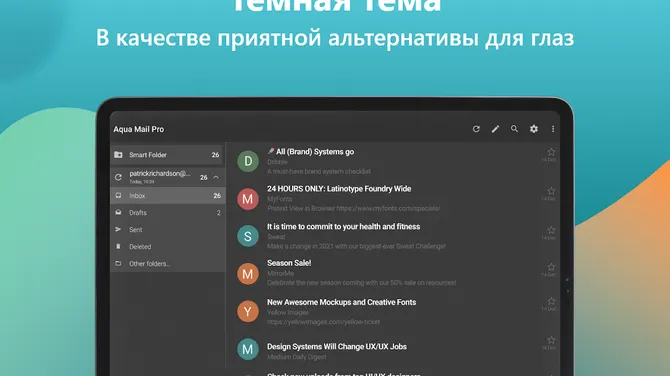This screenshot has width=670, height=376.
Task: Open the Inbox folder
Action: tap(168, 196)
